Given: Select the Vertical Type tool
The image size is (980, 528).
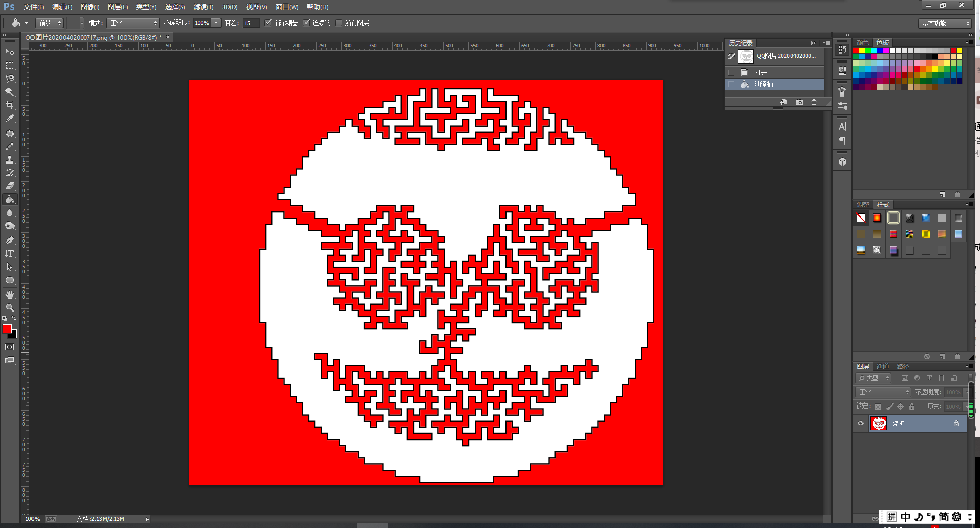Looking at the screenshot, I should [10, 253].
